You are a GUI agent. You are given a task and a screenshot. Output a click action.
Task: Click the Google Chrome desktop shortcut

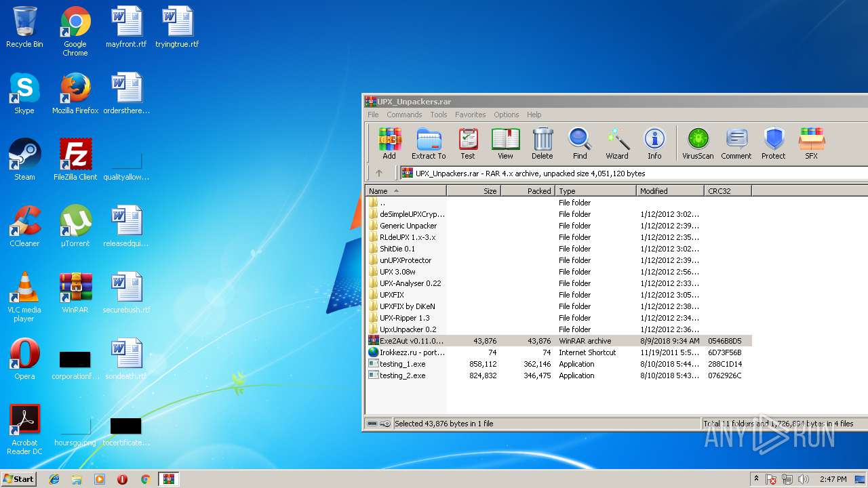point(75,31)
